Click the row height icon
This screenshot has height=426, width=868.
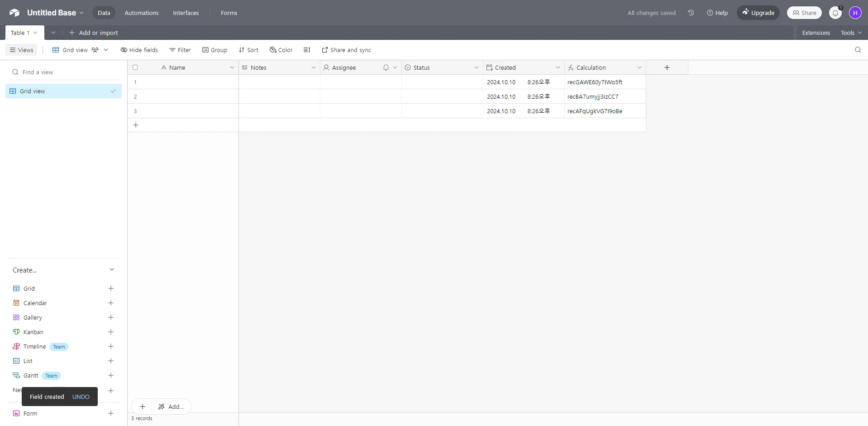pyautogui.click(x=307, y=50)
